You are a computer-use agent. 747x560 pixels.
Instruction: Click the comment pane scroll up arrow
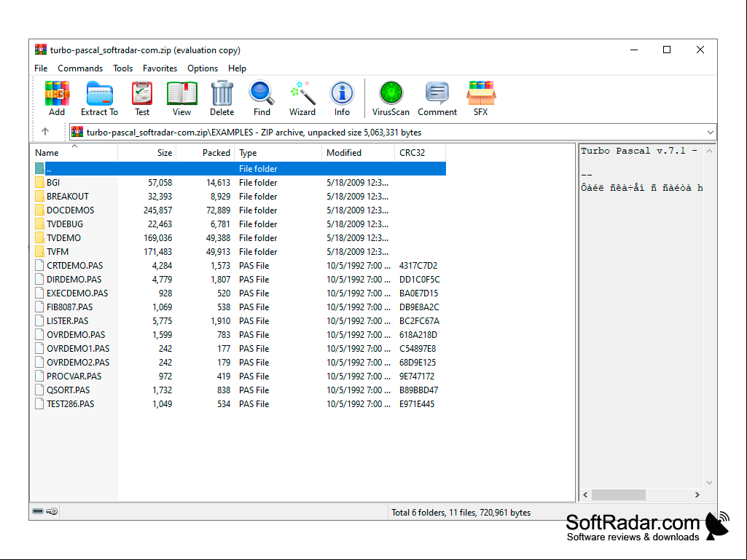tap(709, 151)
